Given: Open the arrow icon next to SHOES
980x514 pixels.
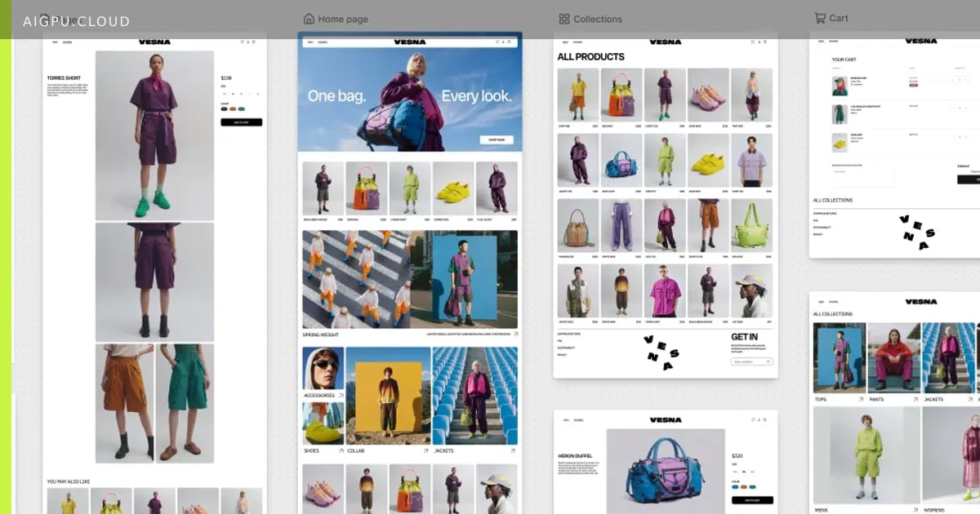Looking at the screenshot, I should (341, 450).
